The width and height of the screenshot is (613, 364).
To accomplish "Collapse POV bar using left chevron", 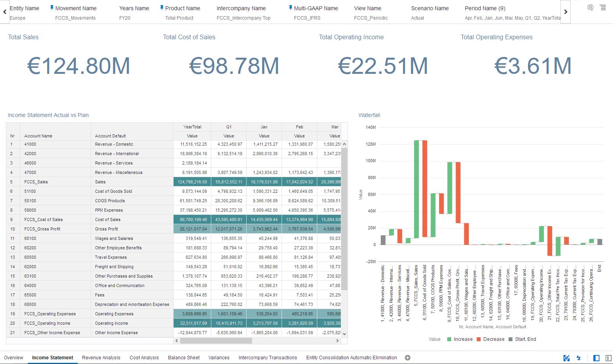I will pyautogui.click(x=4, y=12).
